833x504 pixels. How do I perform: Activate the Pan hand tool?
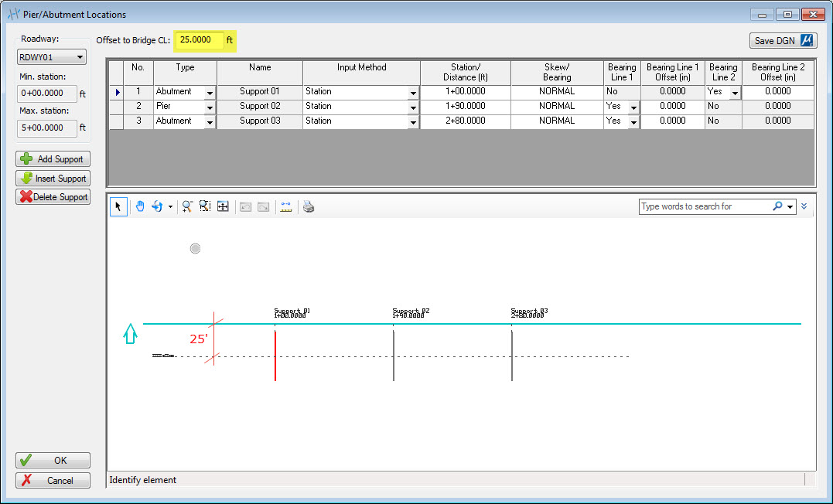(140, 206)
